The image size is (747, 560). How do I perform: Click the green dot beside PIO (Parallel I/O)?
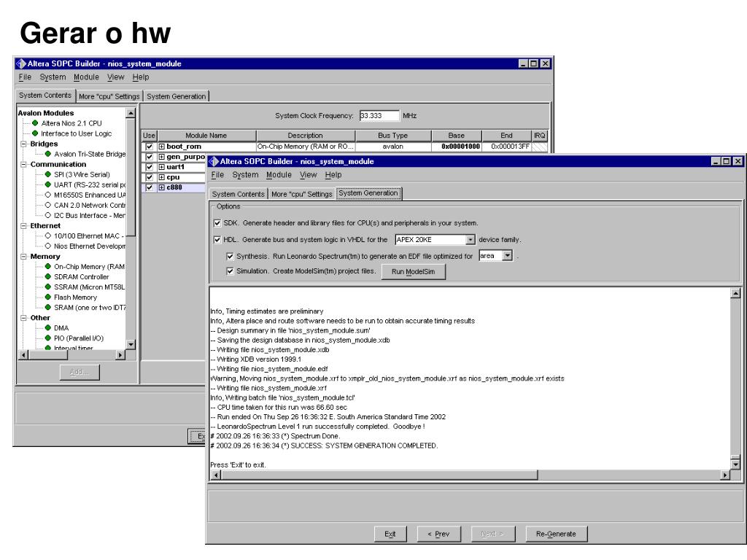[x=47, y=338]
